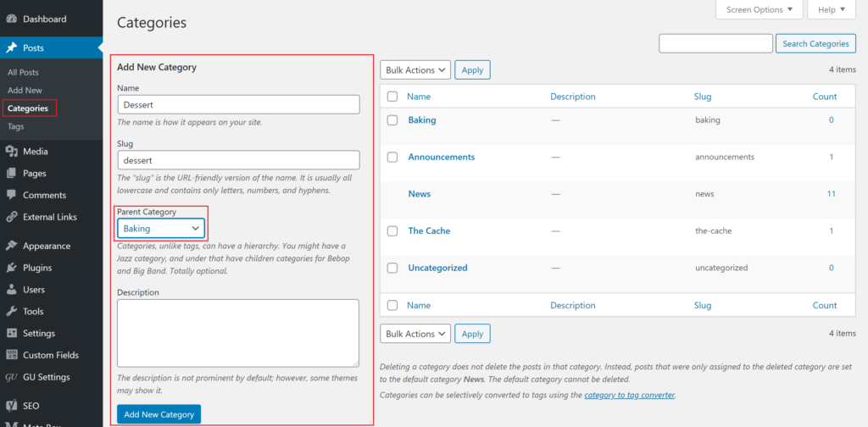Click into the Name field containing Dessert

[x=238, y=104]
